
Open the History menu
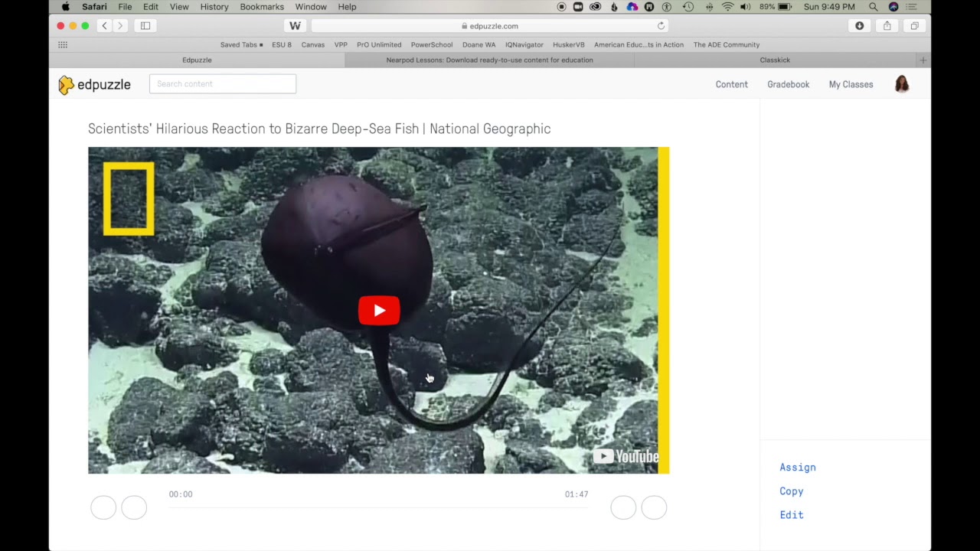214,7
